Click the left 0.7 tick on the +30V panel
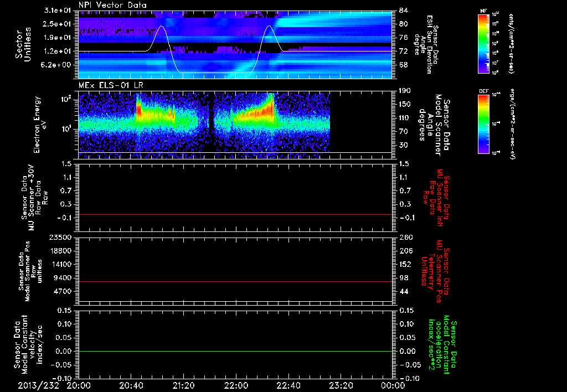The image size is (567, 392). point(66,191)
